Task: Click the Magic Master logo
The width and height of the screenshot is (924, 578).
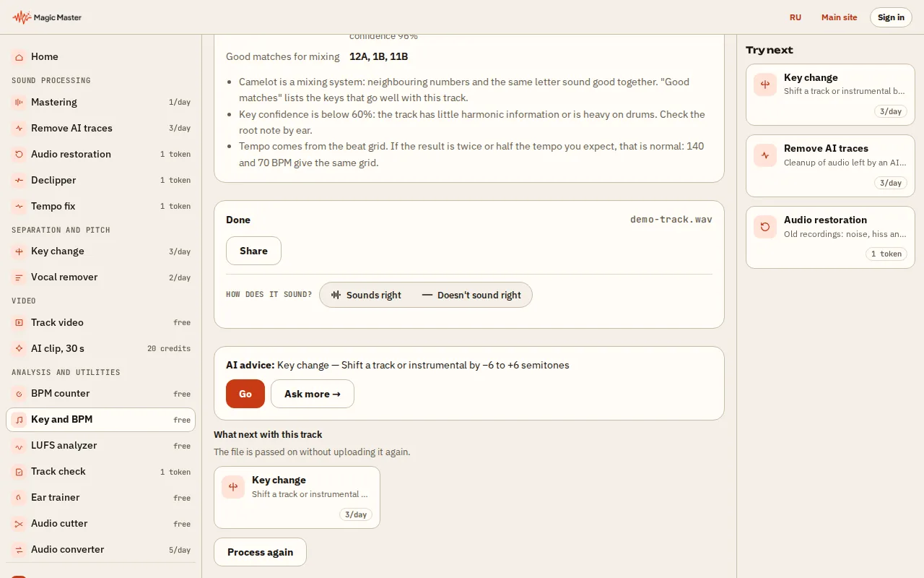Action: point(47,17)
